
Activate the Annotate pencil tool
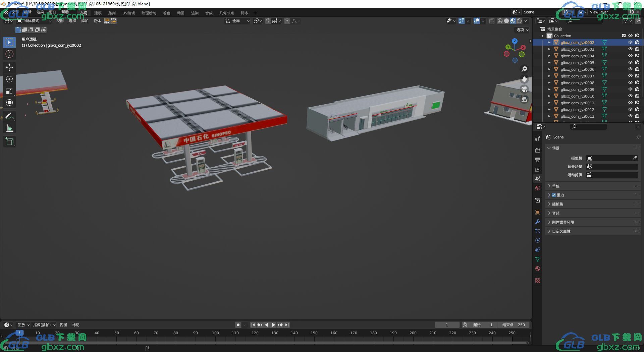(x=9, y=116)
